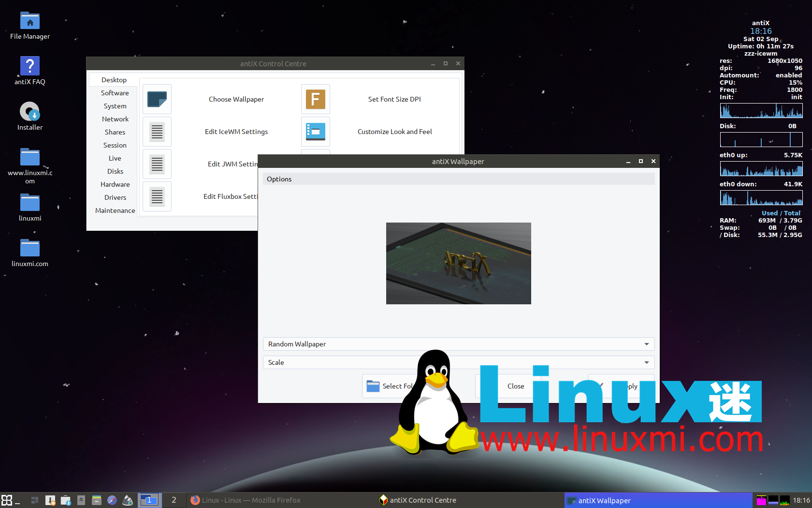This screenshot has width=812, height=508.
Task: Open the window list icon in taskbar
Action: [35, 500]
